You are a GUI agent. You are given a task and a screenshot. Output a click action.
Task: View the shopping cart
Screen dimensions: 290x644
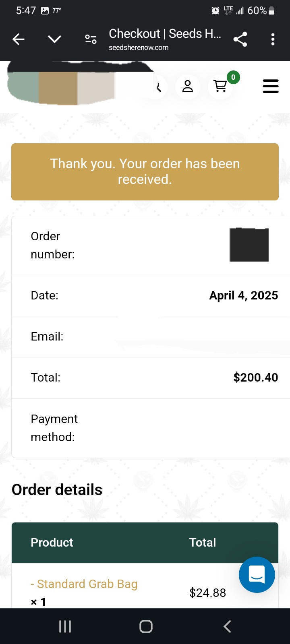tap(220, 86)
